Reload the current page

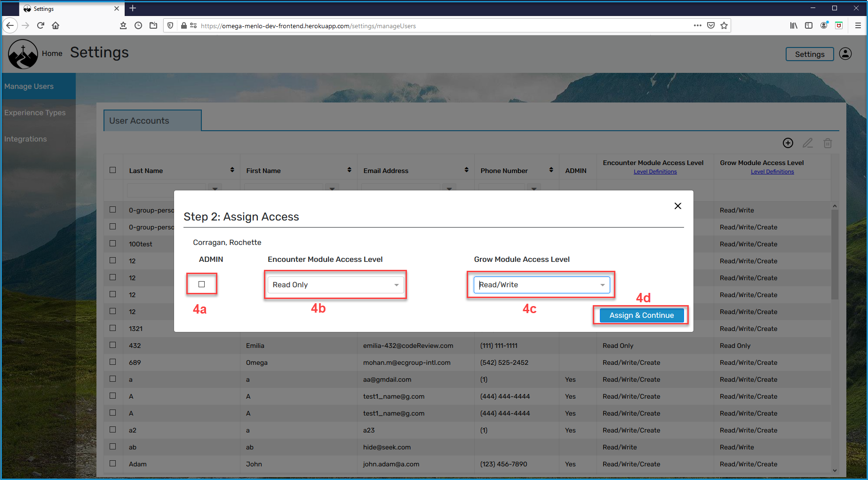click(x=40, y=25)
